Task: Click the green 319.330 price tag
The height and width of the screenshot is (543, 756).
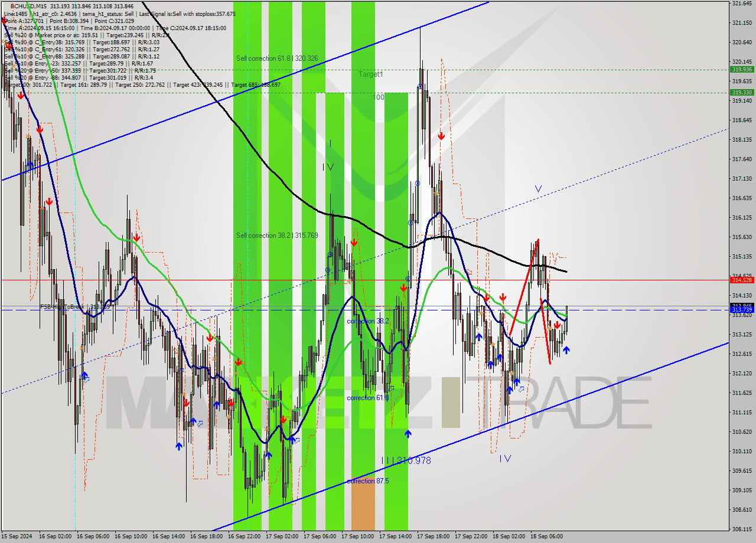Action: [742, 92]
